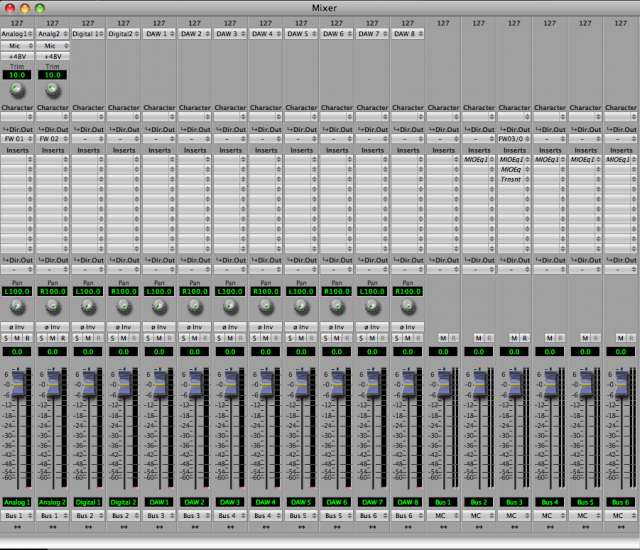The width and height of the screenshot is (640, 550).
Task: Open the Bus 4 output assignment for DAW 3
Action: tap(230, 516)
